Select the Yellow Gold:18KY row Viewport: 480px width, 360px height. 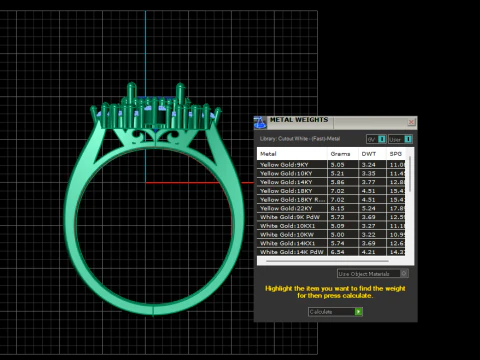331,191
